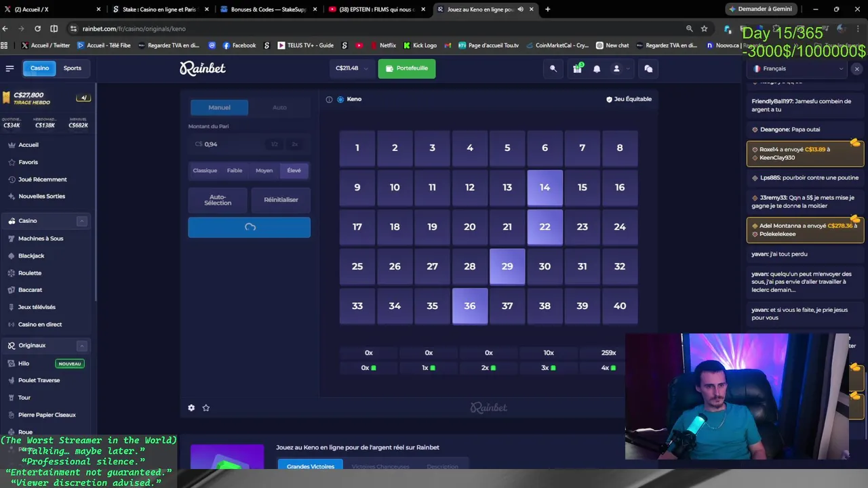Select Keno number 14
This screenshot has width=868, height=488.
[x=545, y=187]
